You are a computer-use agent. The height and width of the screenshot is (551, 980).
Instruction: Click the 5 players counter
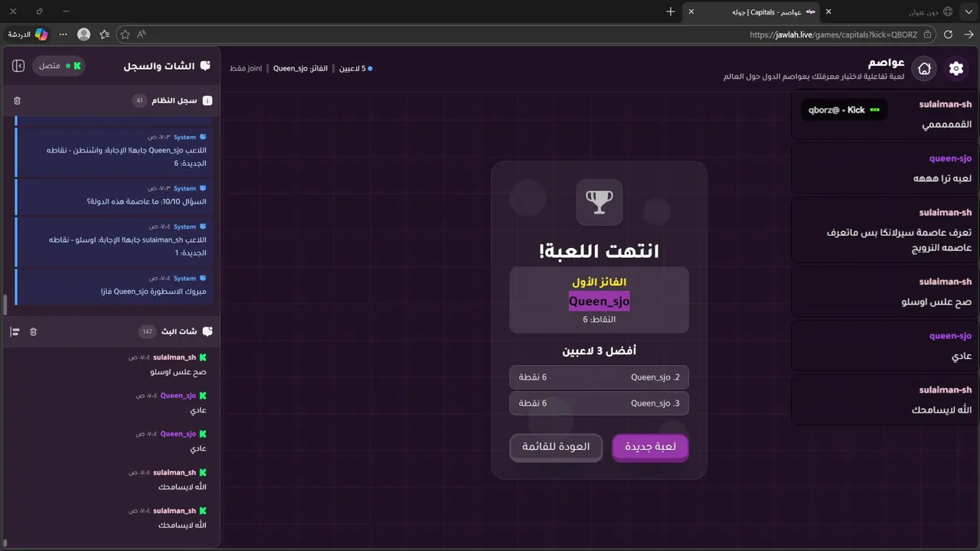coord(356,68)
